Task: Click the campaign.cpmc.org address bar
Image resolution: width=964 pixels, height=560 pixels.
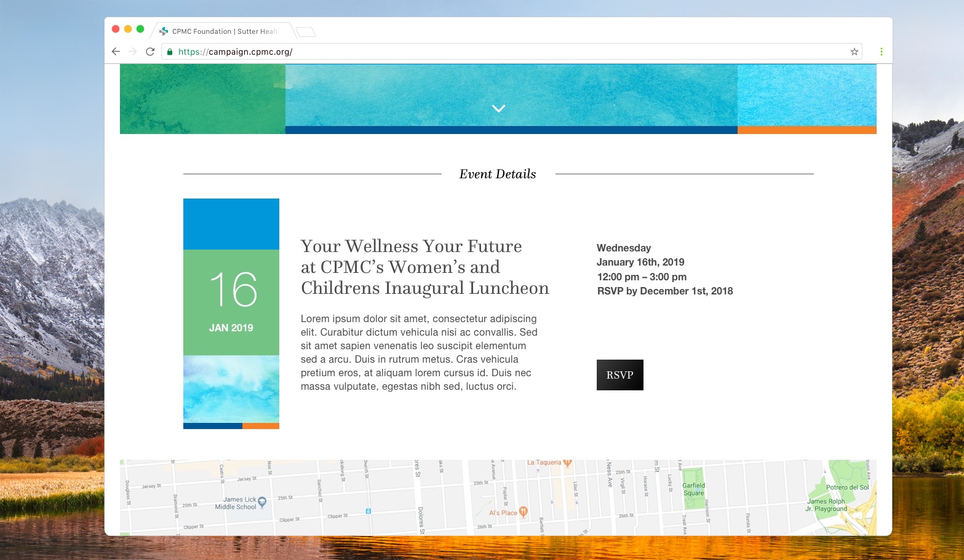Action: (x=511, y=52)
